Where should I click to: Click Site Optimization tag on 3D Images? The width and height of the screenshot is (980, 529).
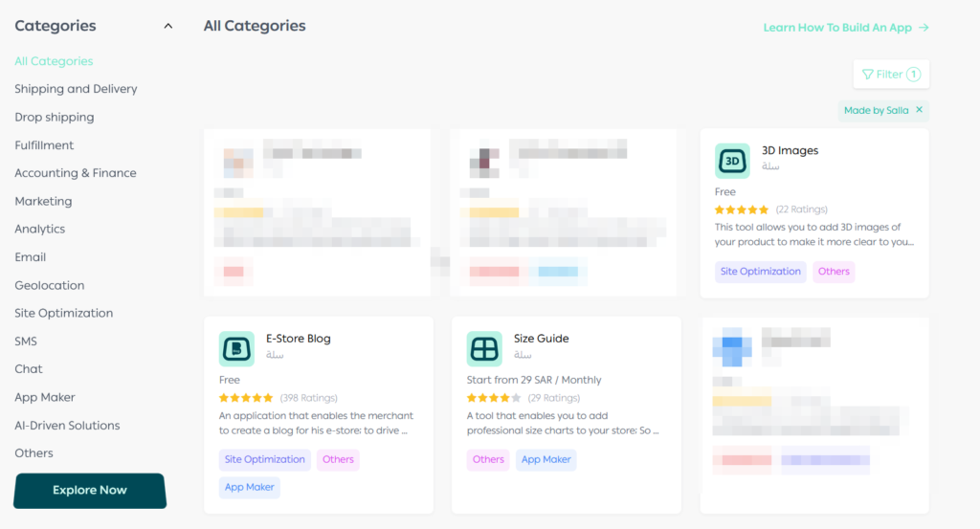pos(760,272)
